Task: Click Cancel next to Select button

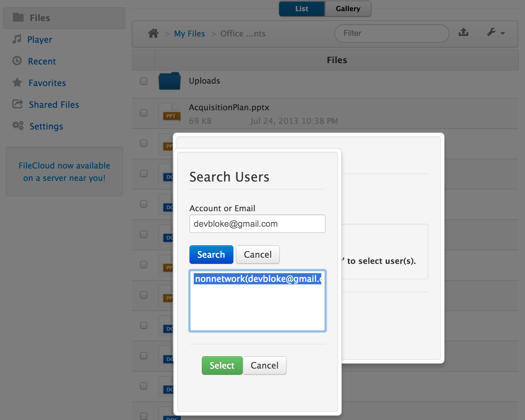Action: (x=264, y=365)
